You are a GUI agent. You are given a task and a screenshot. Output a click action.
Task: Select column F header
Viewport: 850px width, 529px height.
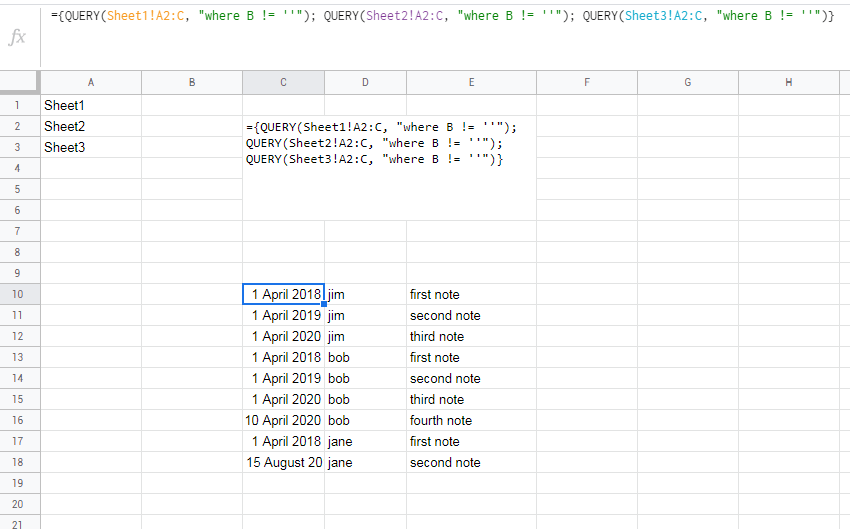pyautogui.click(x=587, y=82)
